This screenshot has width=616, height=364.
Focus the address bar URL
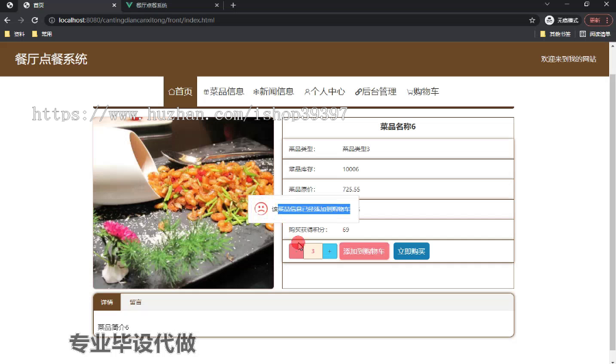137,20
